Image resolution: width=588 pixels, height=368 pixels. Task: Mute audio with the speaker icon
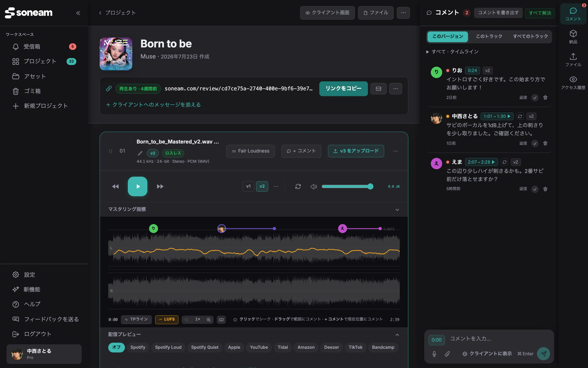coord(314,186)
